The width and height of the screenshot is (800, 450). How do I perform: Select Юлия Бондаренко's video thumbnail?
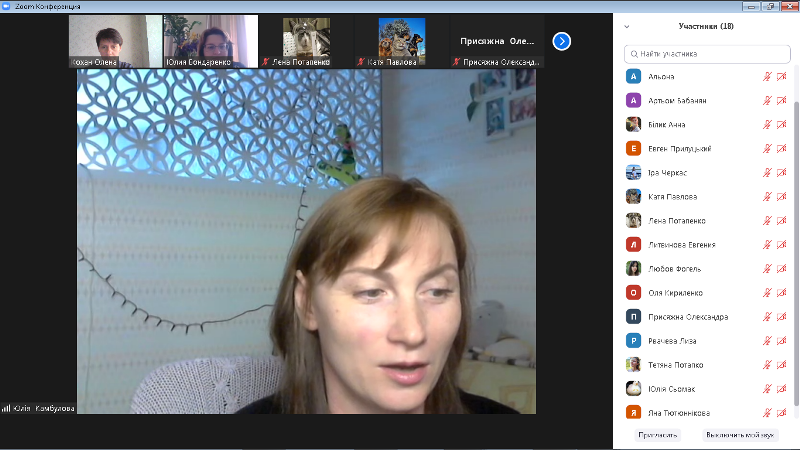click(211, 41)
